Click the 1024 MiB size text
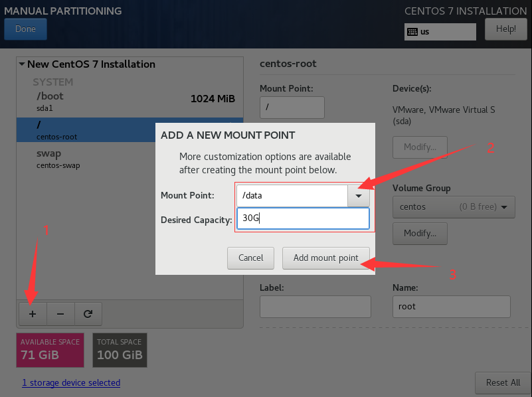Screen dimensions: 532x397 (213, 99)
